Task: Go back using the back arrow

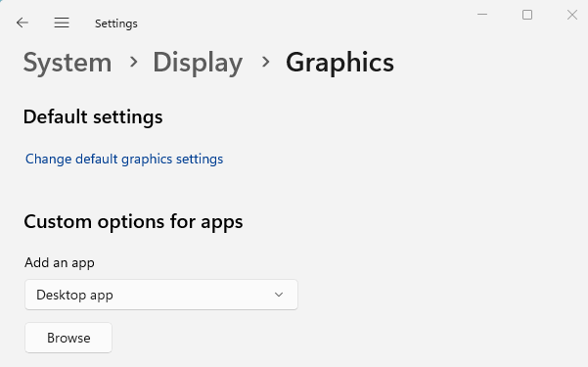Action: [x=23, y=23]
